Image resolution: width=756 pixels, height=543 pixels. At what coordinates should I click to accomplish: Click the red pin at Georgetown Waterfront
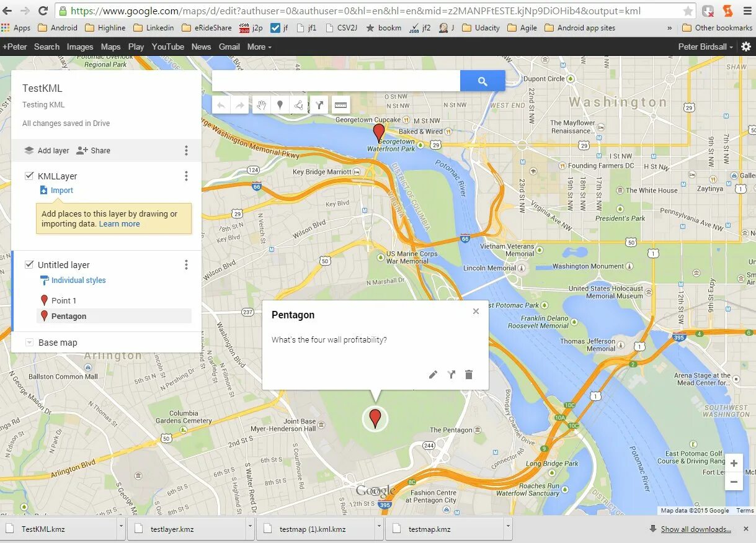click(378, 133)
